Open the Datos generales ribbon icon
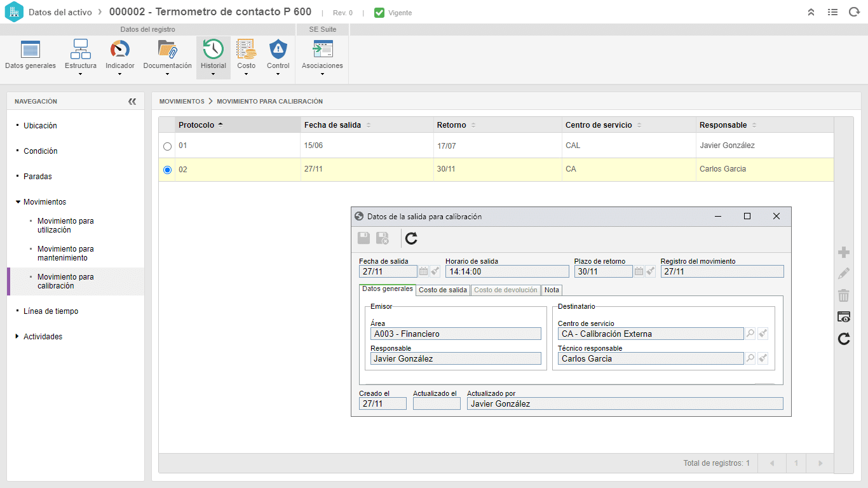The width and height of the screenshot is (868, 488). click(x=31, y=50)
